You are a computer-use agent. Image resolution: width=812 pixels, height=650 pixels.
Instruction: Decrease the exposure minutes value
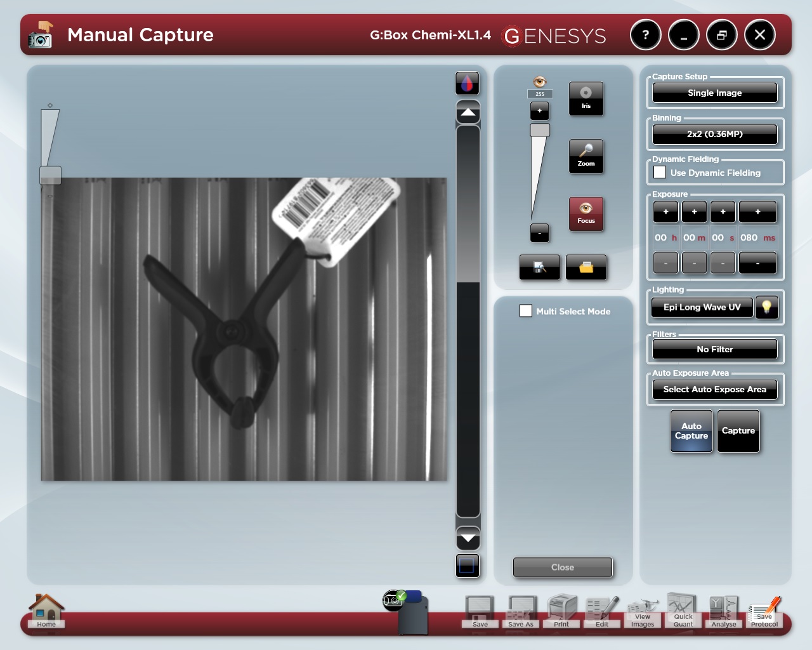tap(694, 263)
